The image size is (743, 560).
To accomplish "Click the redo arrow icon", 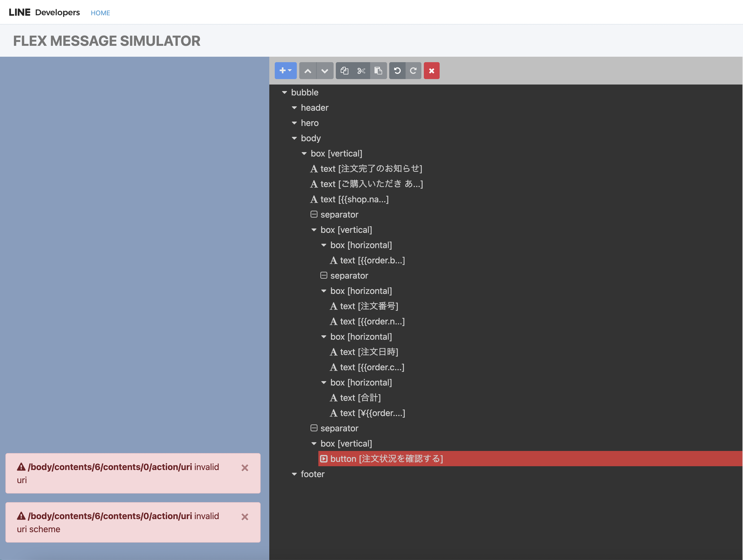I will pos(413,71).
